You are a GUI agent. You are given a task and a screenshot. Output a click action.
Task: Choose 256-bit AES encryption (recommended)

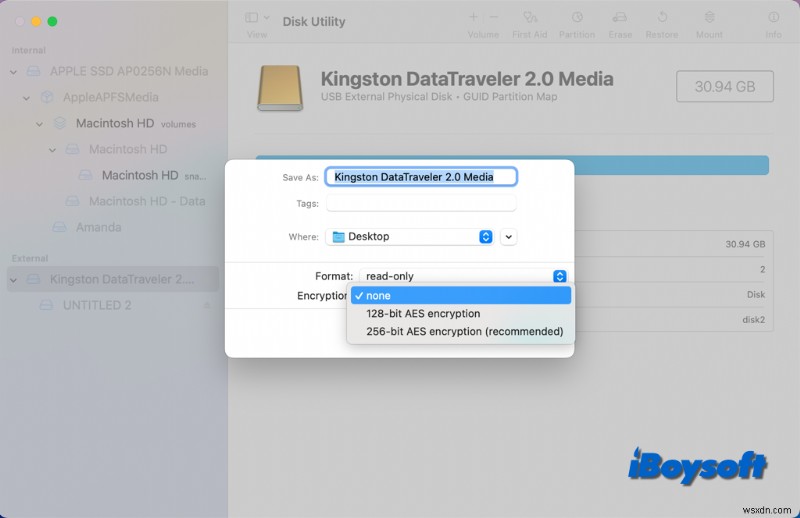tap(461, 331)
